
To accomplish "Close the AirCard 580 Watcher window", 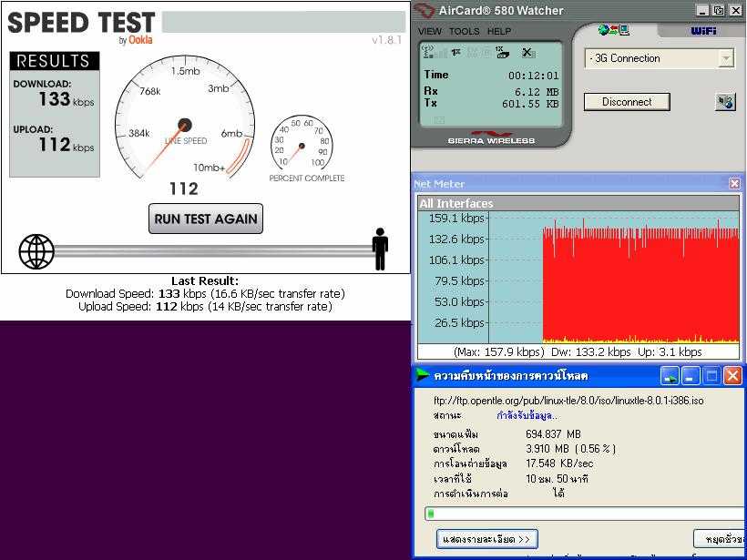I will coord(734,10).
